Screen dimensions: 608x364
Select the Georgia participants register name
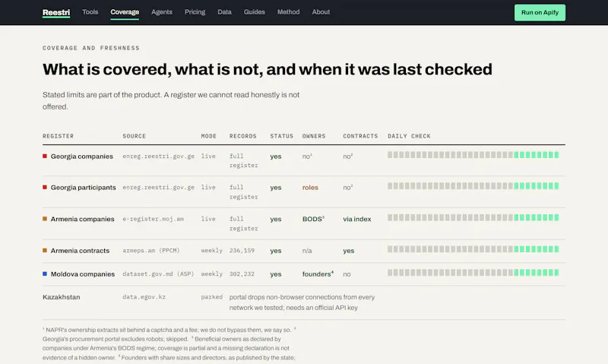84,187
